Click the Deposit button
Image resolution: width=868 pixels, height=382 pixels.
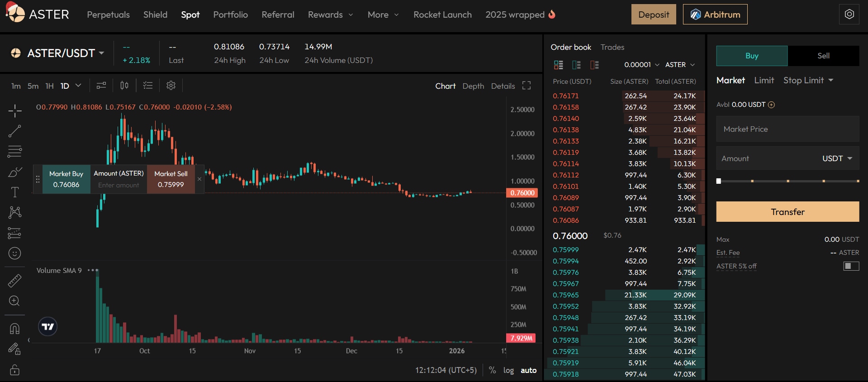point(654,14)
